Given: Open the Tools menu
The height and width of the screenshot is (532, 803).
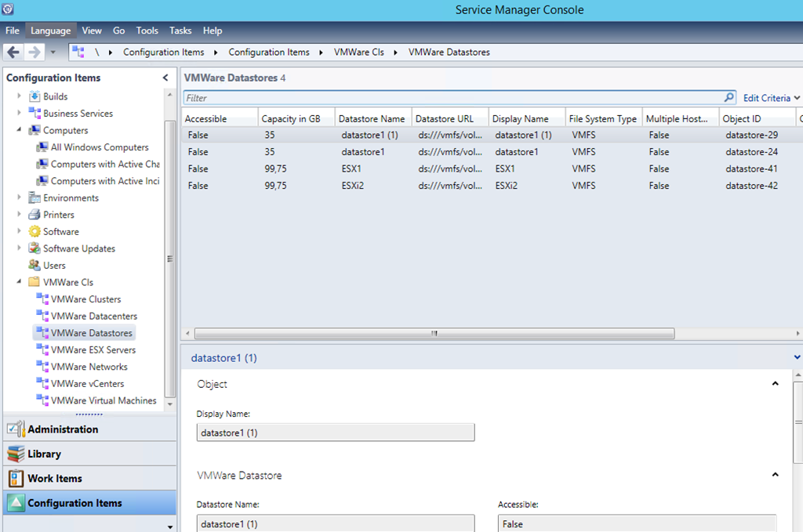Looking at the screenshot, I should [x=147, y=31].
